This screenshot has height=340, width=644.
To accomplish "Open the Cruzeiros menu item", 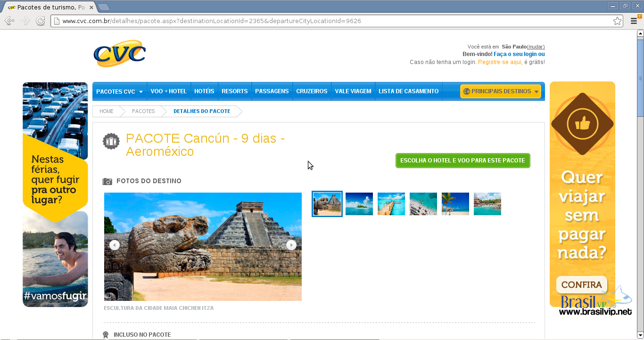I will tap(312, 91).
